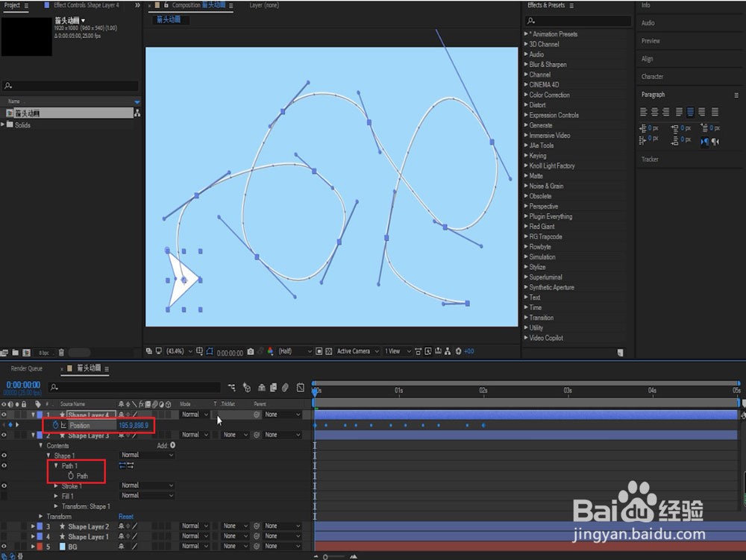Viewport: 746px width, 560px height.
Task: Take a snapshot with the camera icon
Action: [251, 352]
